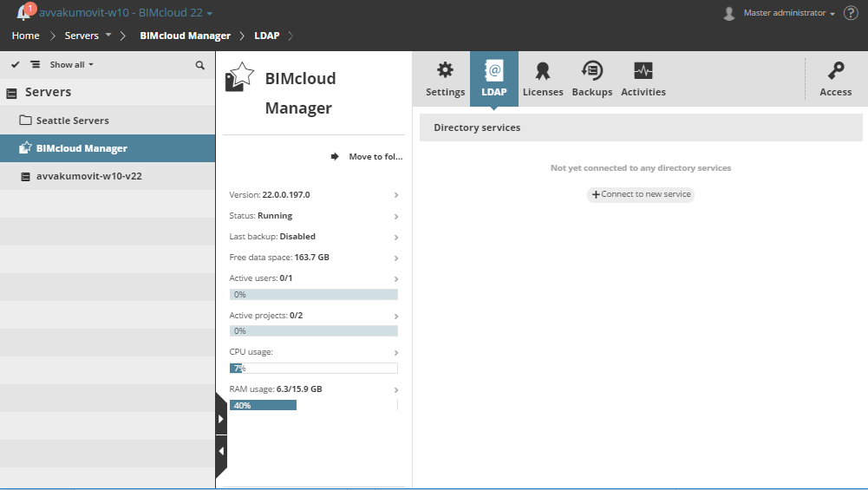
Task: Click the Version 22.0.0.197.0 value
Action: tap(285, 195)
